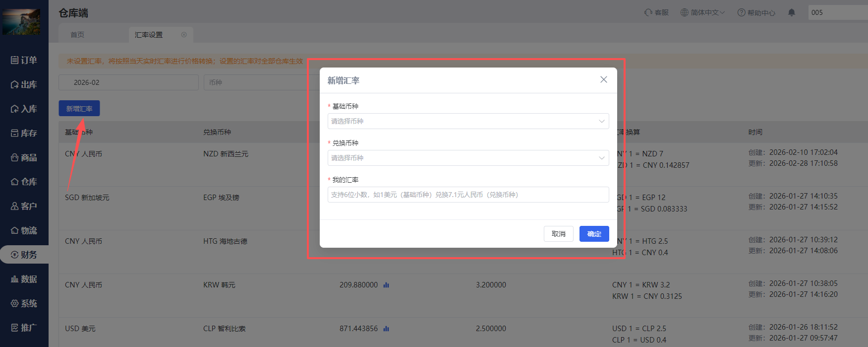Open 订单 in the sidebar
Screen dimensions: 868x347
coord(24,60)
